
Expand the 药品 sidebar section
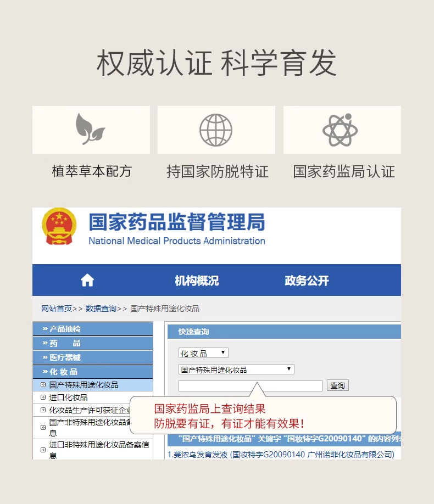point(93,343)
